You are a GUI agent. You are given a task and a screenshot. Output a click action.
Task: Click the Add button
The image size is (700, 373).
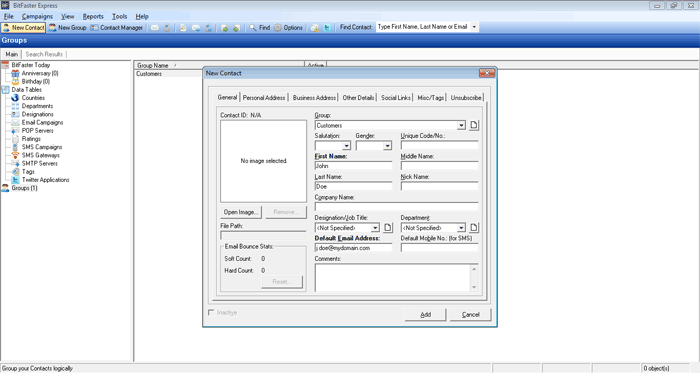tap(425, 315)
